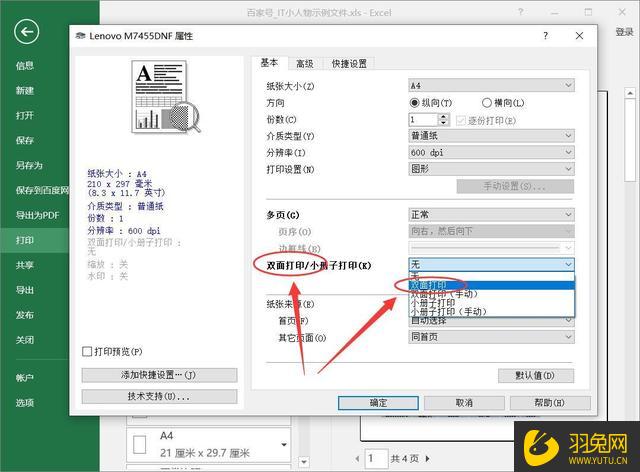The height and width of the screenshot is (472, 640).
Task: Open the 介质类型 普通纸 dropdown
Action: click(491, 136)
